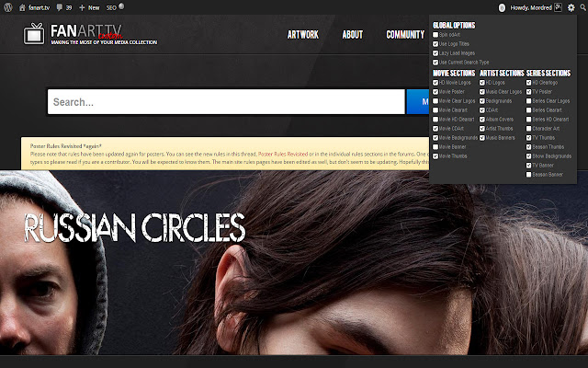This screenshot has width=588, height=368.
Task: Toggle the TV Banner checkbox
Action: coord(529,166)
